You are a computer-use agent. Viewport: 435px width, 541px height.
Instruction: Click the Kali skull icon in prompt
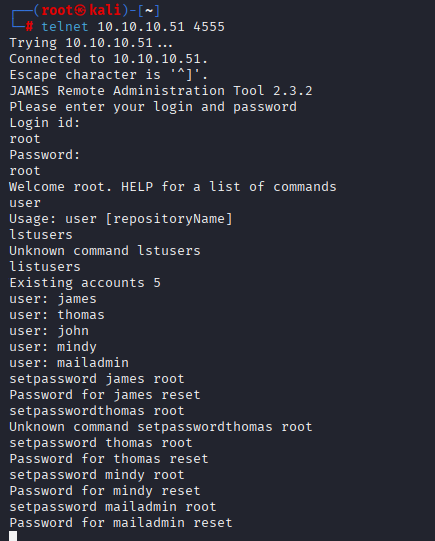[81, 10]
